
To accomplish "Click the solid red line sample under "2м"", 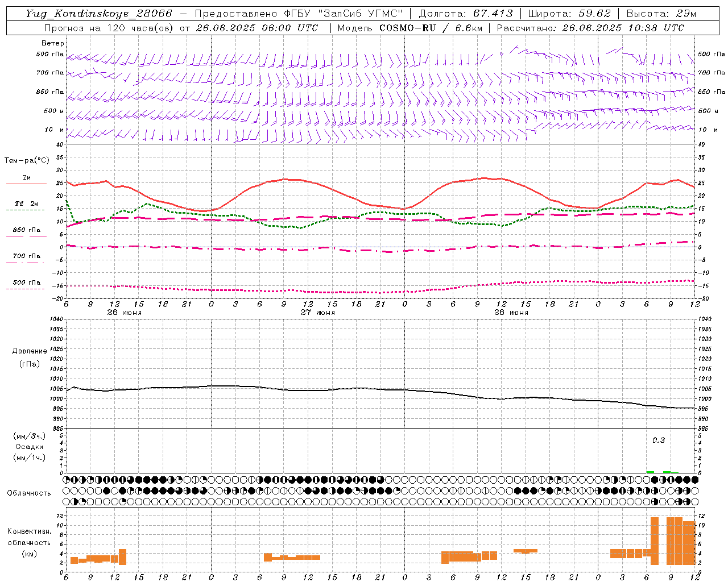I will 26,184.
